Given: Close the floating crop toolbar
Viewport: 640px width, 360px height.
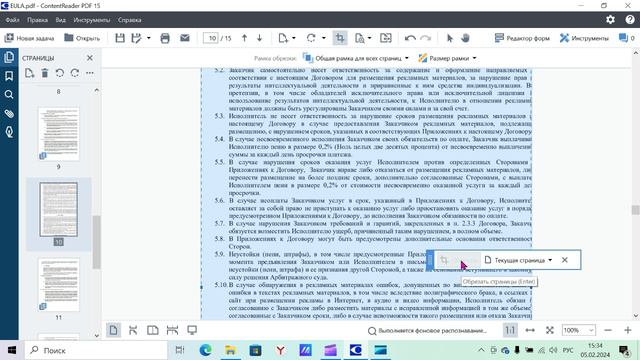Looking at the screenshot, I should (x=564, y=260).
